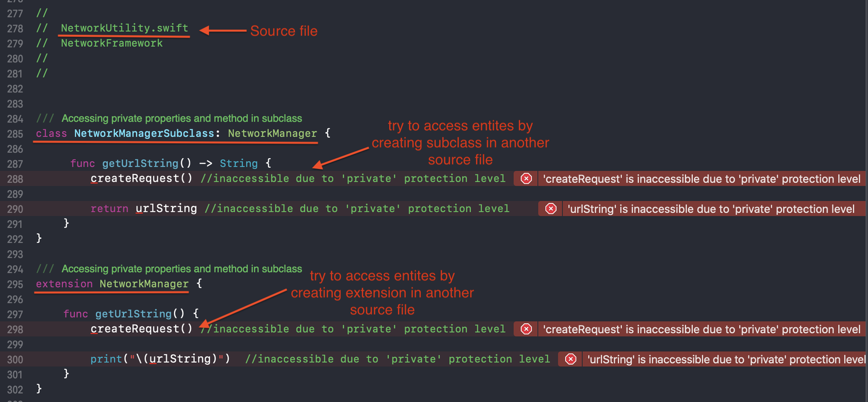Click the print call on line 300

[106, 359]
